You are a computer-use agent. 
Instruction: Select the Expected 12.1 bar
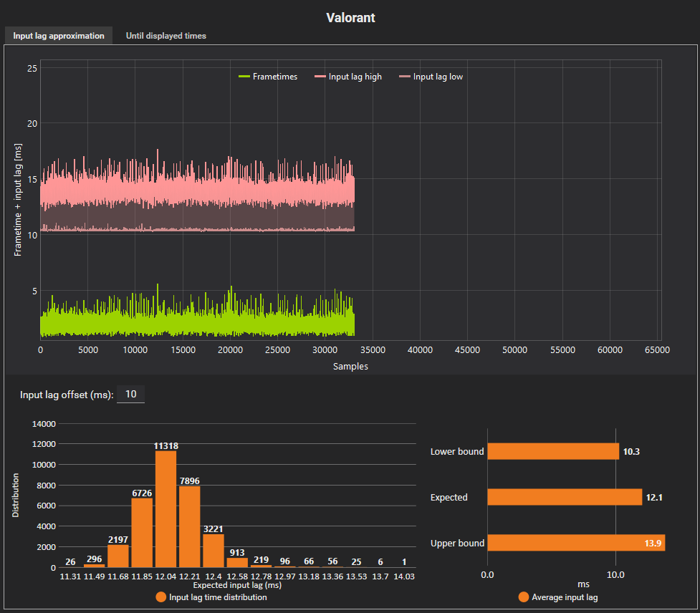pyautogui.click(x=564, y=497)
